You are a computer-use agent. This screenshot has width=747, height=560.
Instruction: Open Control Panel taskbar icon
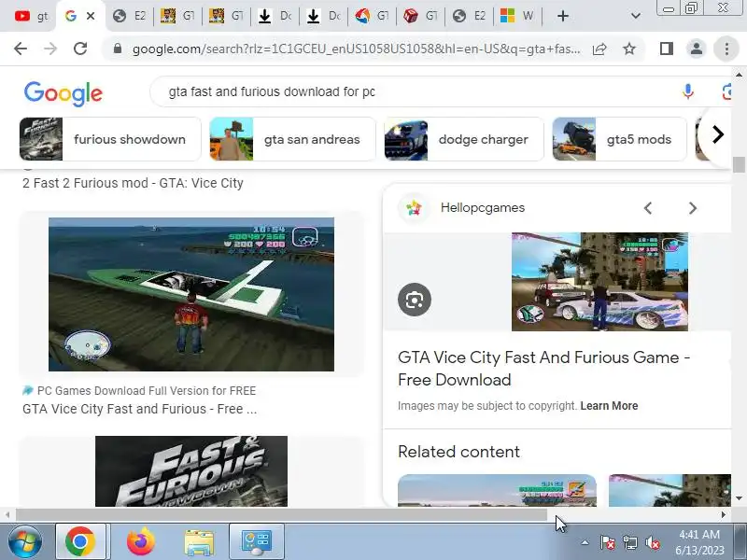coord(256,542)
